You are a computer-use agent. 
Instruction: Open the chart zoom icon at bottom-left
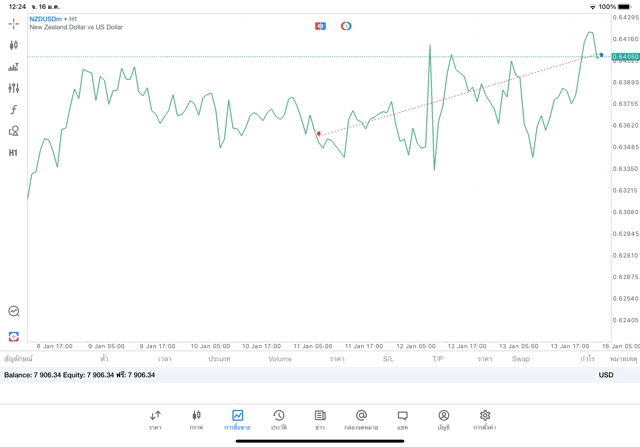click(14, 311)
